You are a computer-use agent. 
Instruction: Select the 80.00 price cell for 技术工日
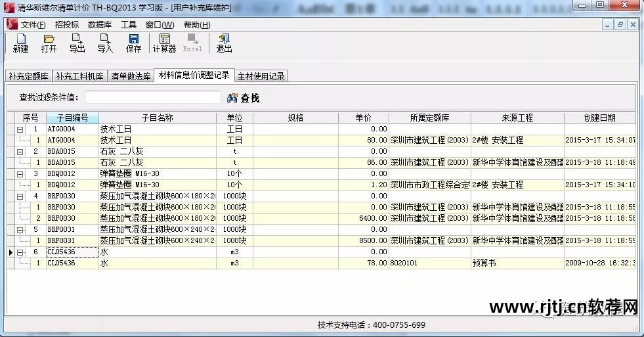[x=364, y=140]
